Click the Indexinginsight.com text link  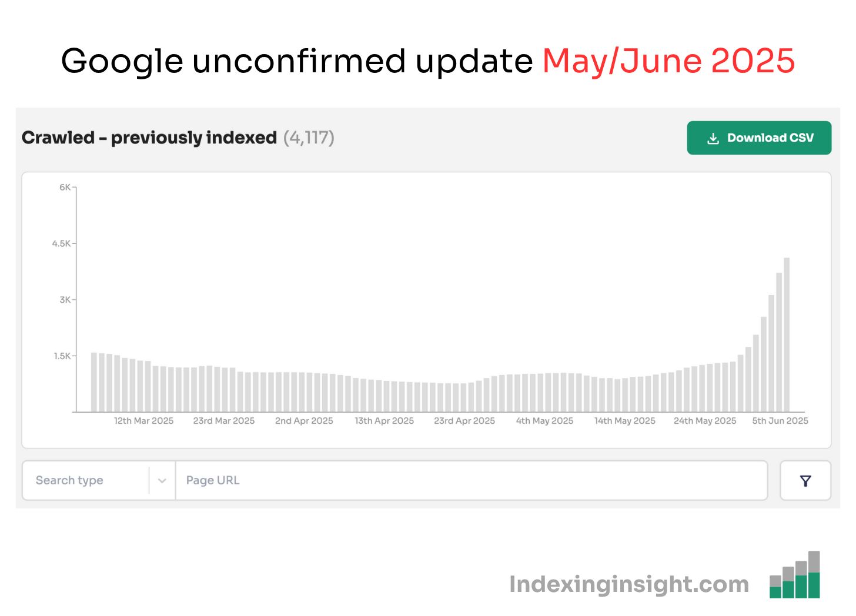[x=629, y=584]
